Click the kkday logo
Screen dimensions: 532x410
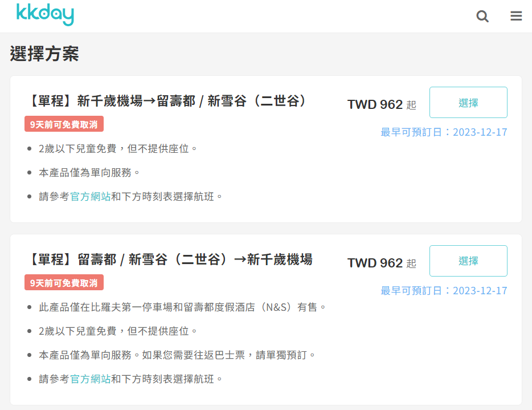[x=45, y=15]
